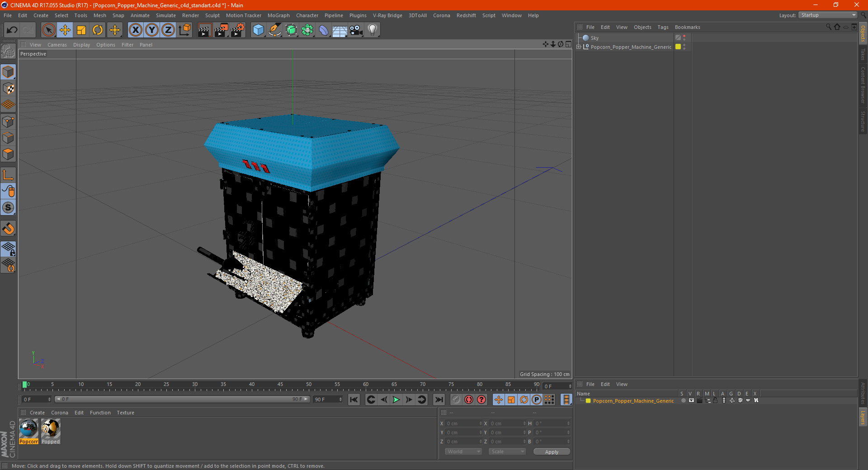The height and width of the screenshot is (470, 868).
Task: Toggle Position keyframe recording
Action: (x=499, y=399)
